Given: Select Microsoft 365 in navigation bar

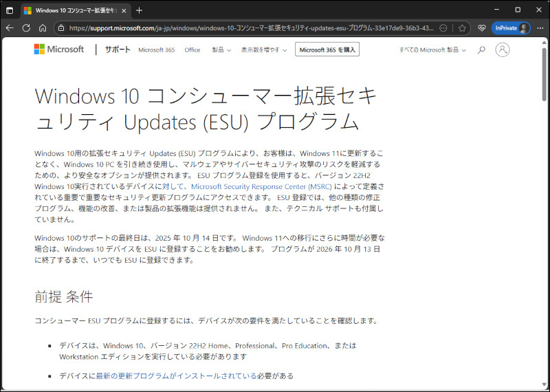Looking at the screenshot, I should point(156,50).
